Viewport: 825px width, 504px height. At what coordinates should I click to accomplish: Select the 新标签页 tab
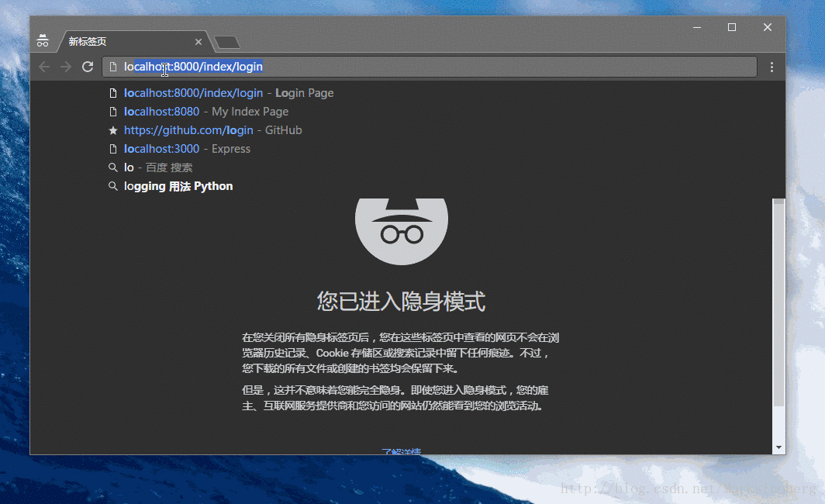click(x=135, y=42)
